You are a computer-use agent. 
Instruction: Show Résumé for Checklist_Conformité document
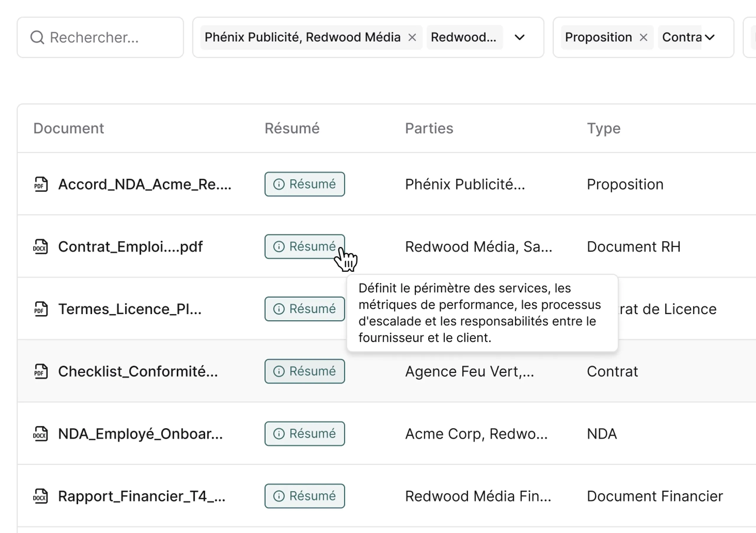click(304, 371)
